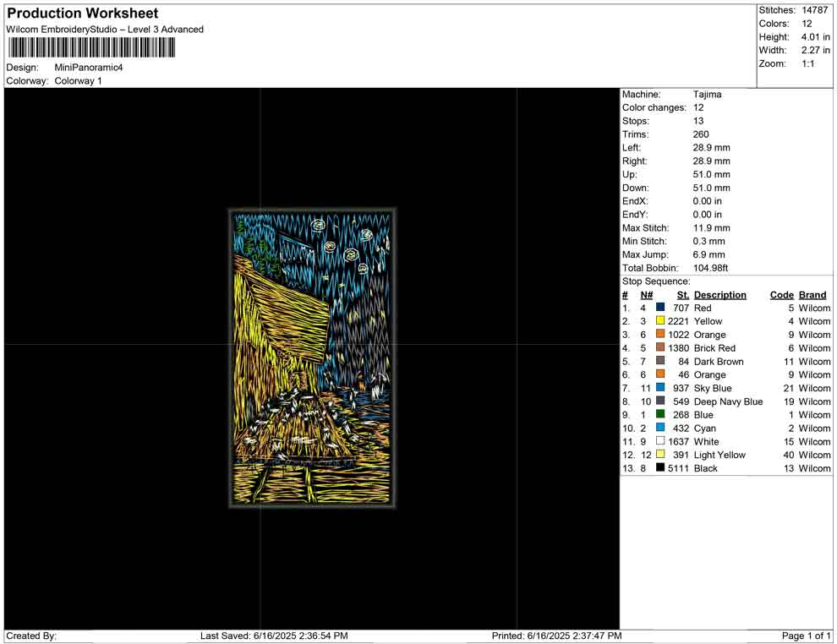This screenshot has width=837, height=644.
Task: Click the St. stitch count column header
Action: pos(682,295)
